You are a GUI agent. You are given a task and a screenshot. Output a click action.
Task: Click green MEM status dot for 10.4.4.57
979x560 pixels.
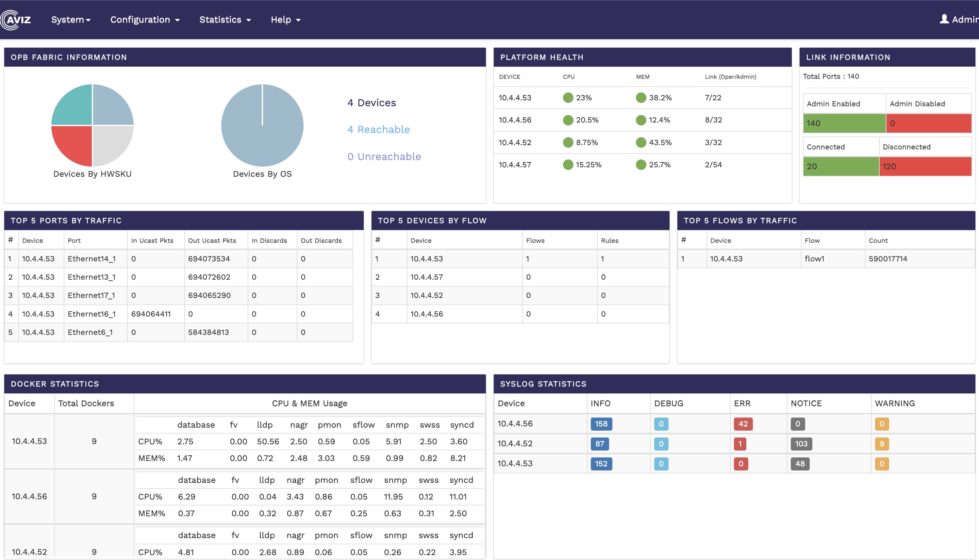640,165
